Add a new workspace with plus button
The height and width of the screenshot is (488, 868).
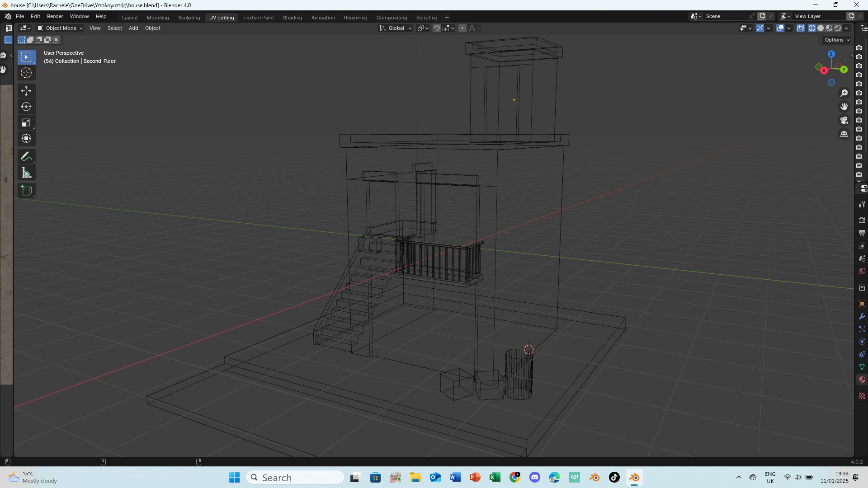coord(447,18)
